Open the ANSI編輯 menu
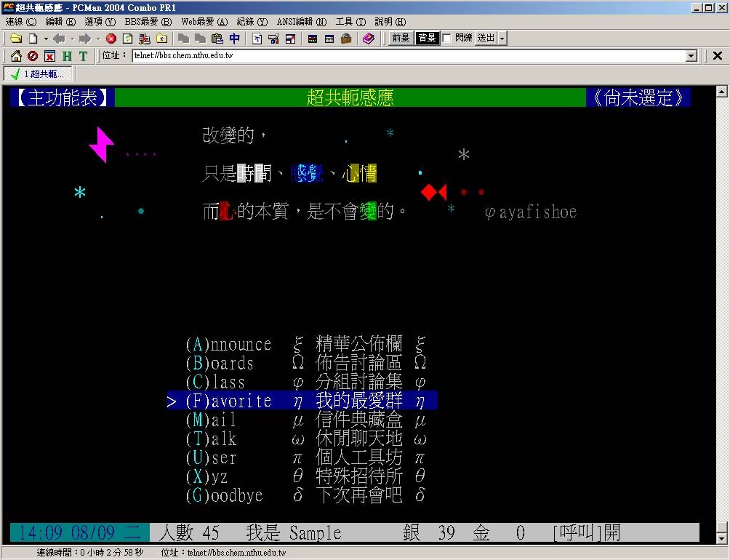 click(x=302, y=22)
